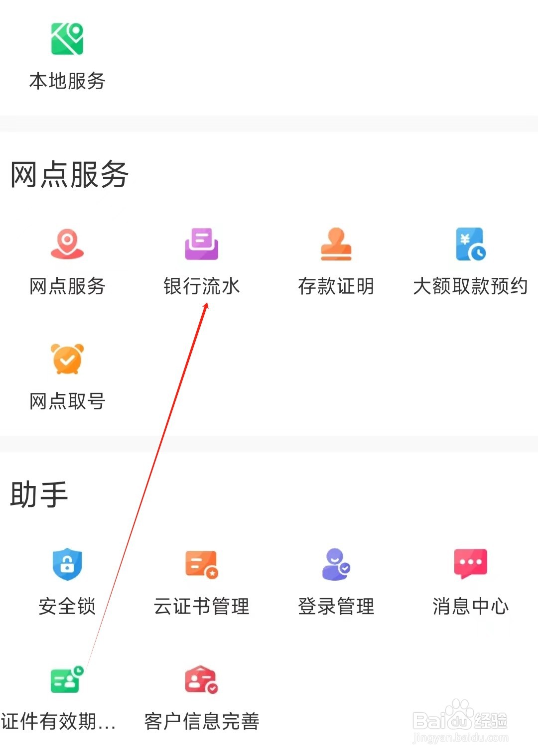Open the 本地服务 map icon
This screenshot has width=538, height=756.
pyautogui.click(x=67, y=38)
